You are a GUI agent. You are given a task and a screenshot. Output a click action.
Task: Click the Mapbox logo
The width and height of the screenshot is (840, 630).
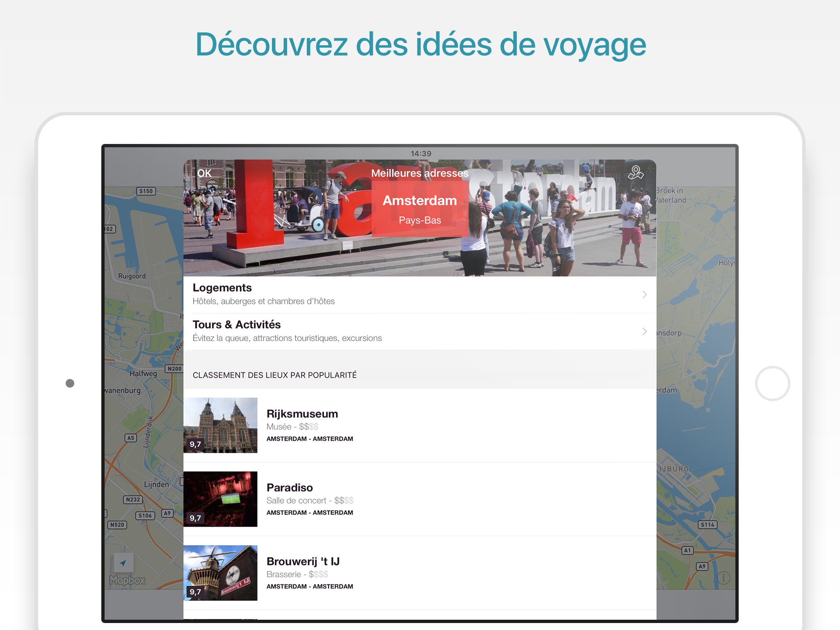(128, 580)
